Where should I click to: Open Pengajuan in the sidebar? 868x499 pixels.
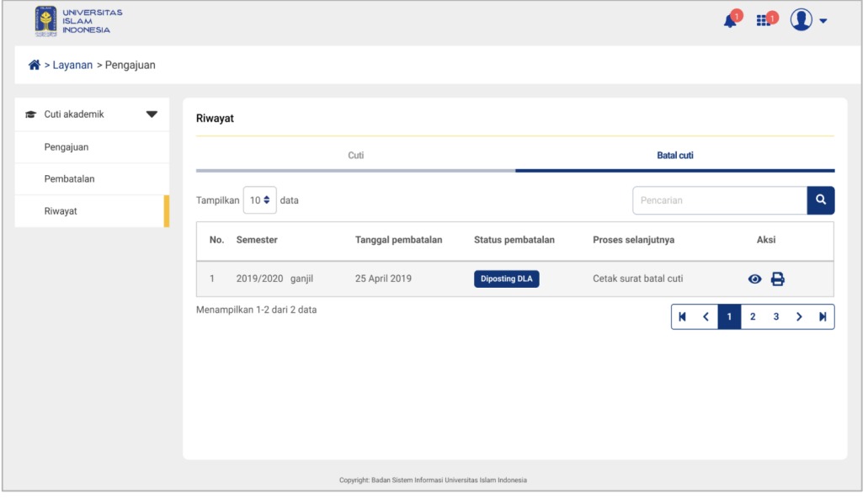67,147
